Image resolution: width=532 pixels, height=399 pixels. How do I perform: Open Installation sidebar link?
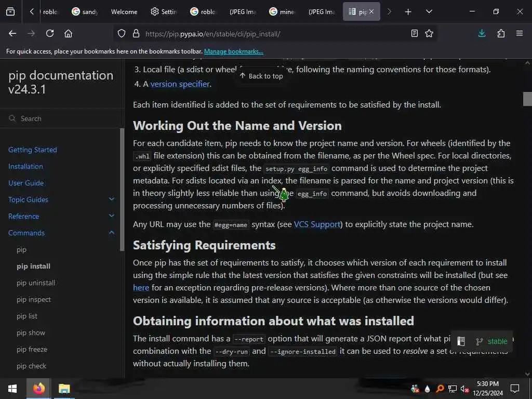[26, 166]
